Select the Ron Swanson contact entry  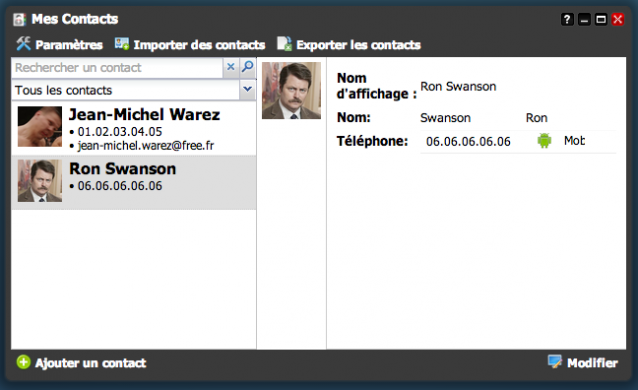(x=134, y=182)
